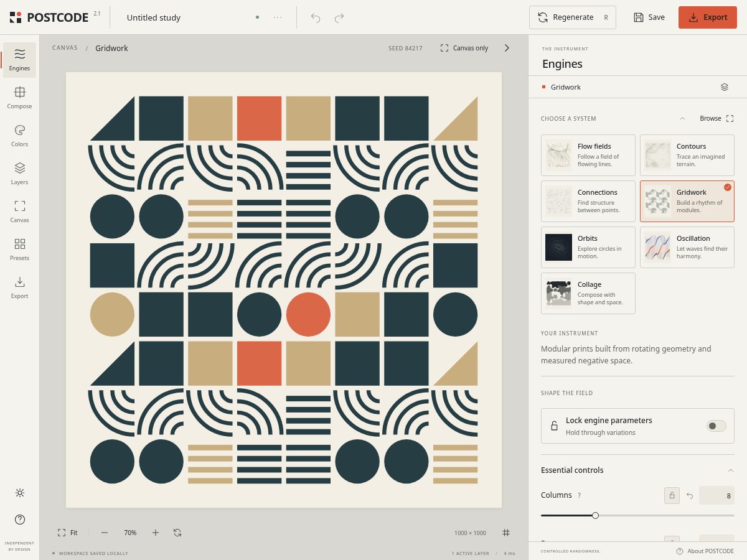Zoom out with the minus icon
Screen dimensions: 747x560
click(105, 533)
